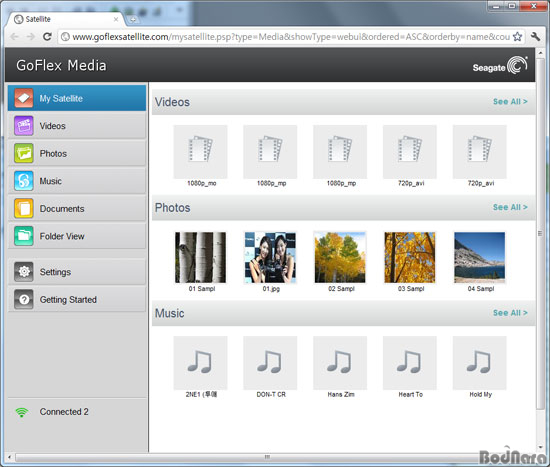Screen dimensions: 550x467
Task: Click the green Folder View icon
Action: 24,236
